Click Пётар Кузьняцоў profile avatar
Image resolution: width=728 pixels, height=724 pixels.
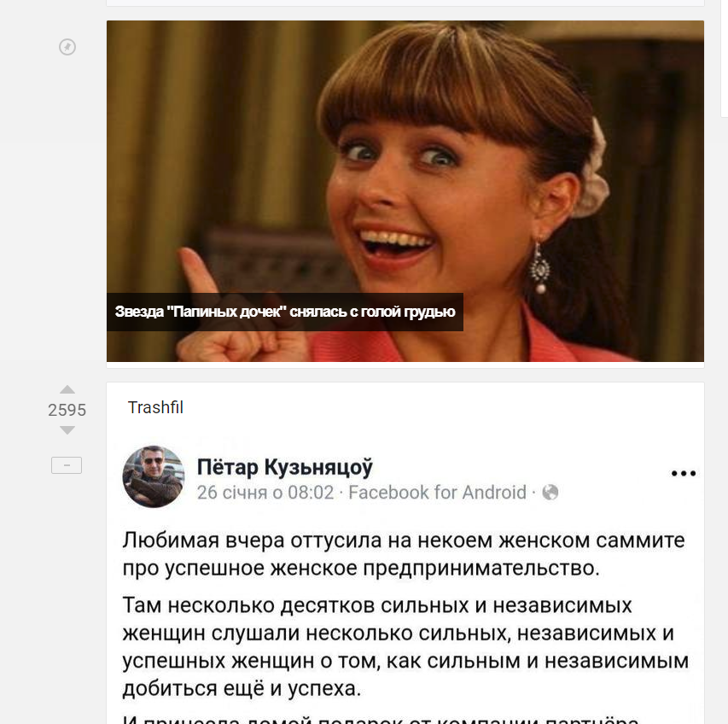pos(154,476)
